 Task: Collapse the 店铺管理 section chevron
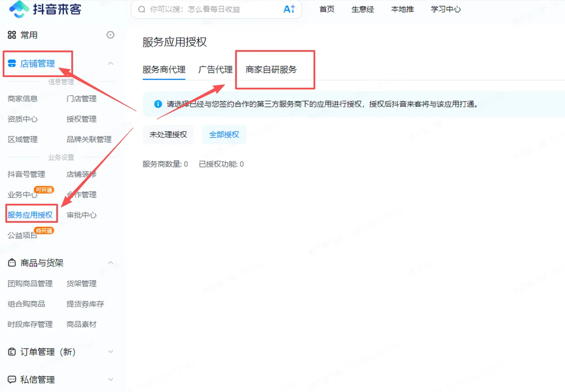coord(111,63)
